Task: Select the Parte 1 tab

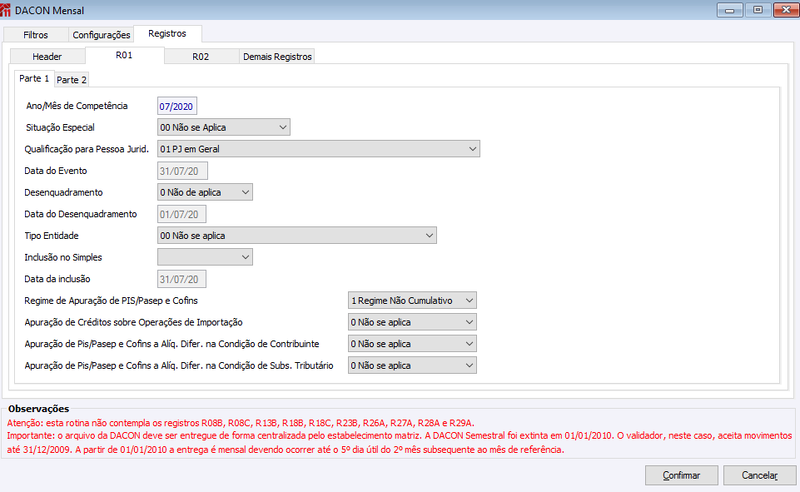Action: tap(34, 79)
